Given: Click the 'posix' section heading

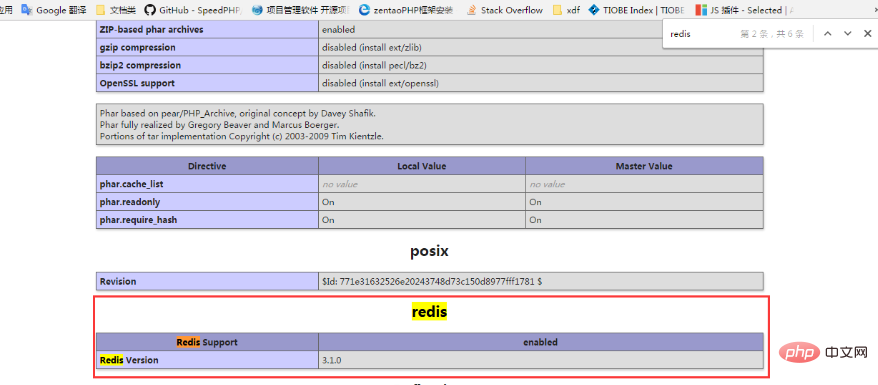Looking at the screenshot, I should [429, 251].
